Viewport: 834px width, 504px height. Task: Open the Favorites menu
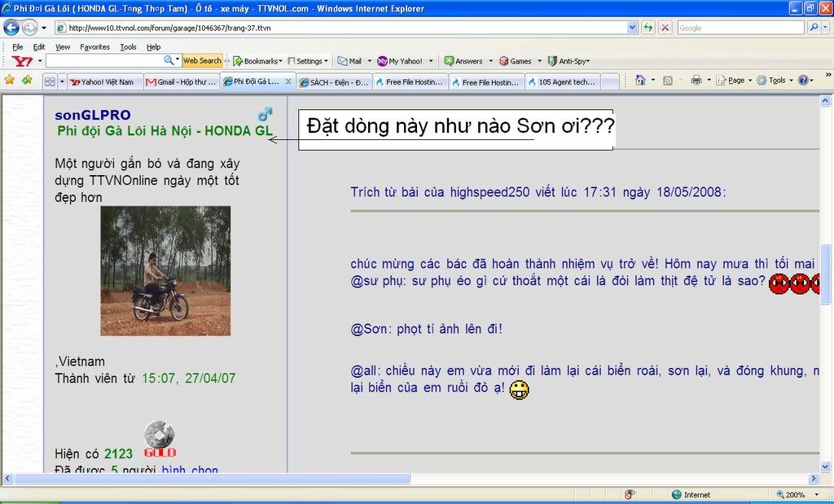pos(94,46)
